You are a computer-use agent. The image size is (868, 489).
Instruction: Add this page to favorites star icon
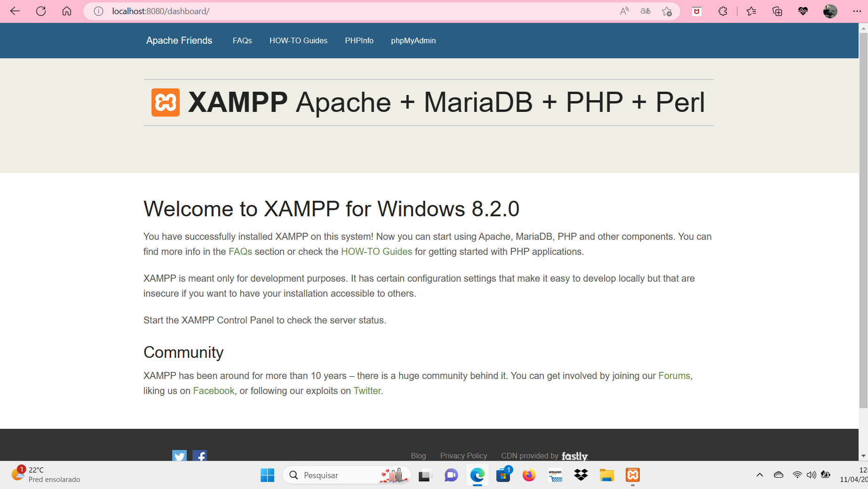pos(667,11)
